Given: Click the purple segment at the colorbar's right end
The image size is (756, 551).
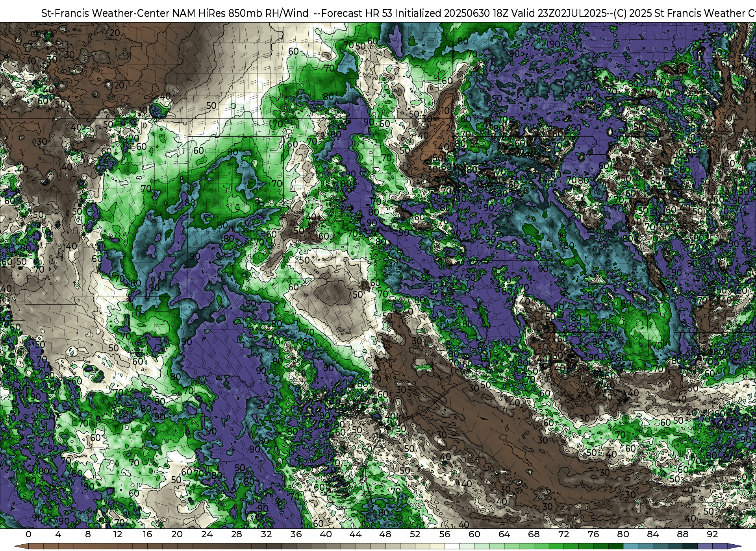Looking at the screenshot, I should [x=720, y=546].
